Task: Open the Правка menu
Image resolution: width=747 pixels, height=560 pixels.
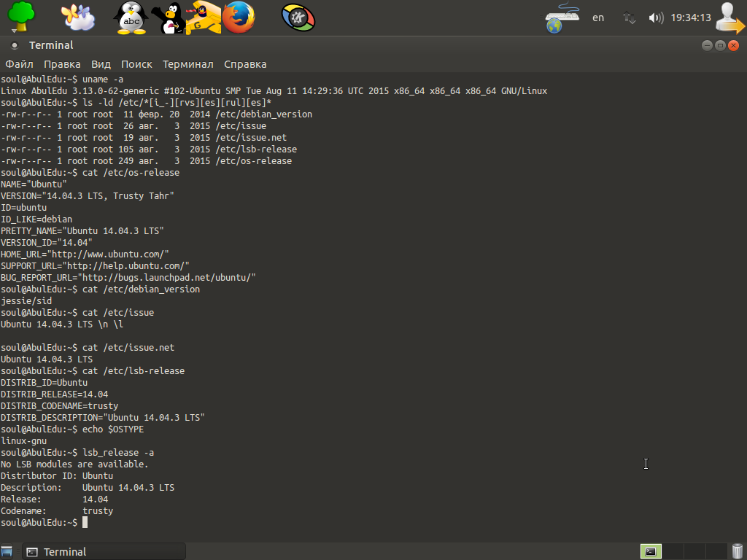Action: [x=62, y=64]
